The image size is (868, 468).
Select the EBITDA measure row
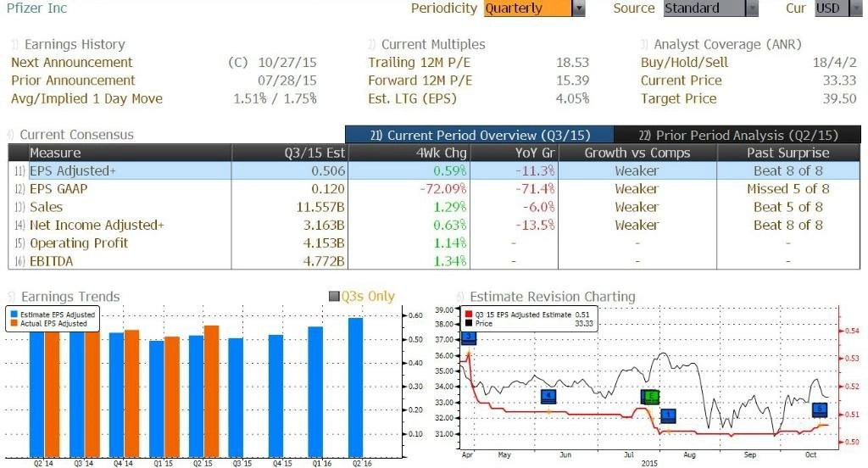[x=434, y=261]
